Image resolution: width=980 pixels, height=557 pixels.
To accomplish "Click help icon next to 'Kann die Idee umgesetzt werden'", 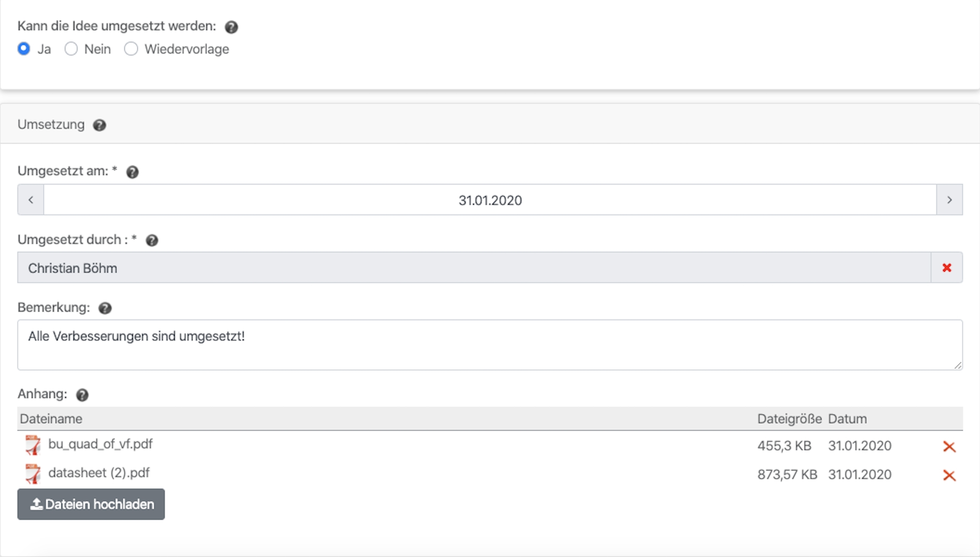I will 231,27.
